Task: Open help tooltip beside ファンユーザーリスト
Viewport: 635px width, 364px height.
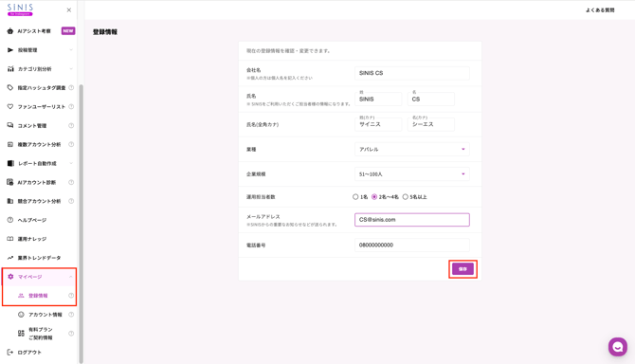Action: tap(71, 106)
